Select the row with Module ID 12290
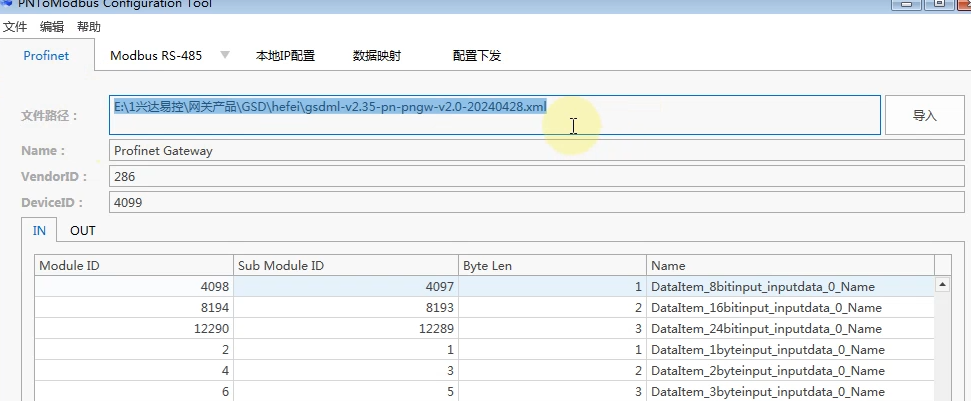 coord(484,329)
